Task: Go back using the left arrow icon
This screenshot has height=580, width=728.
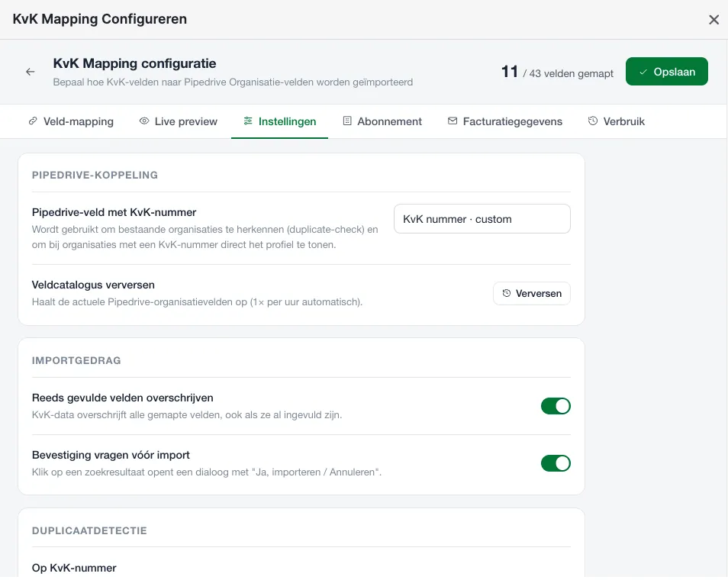Action: [x=31, y=72]
